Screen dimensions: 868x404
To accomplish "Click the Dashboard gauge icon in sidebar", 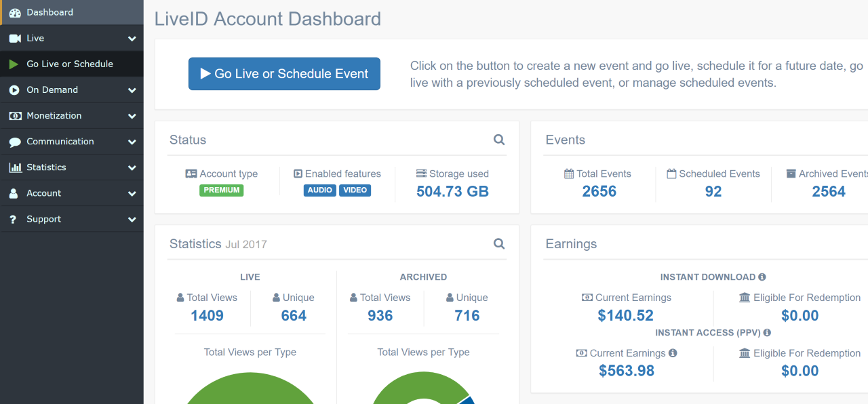I will point(15,13).
